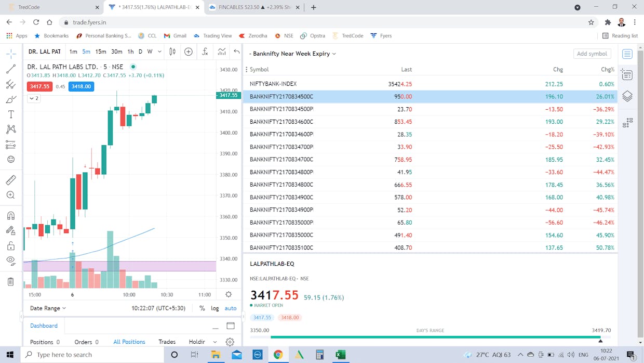The height and width of the screenshot is (363, 644).
Task: Expand more dashboard tabs chevron
Action: (215, 342)
